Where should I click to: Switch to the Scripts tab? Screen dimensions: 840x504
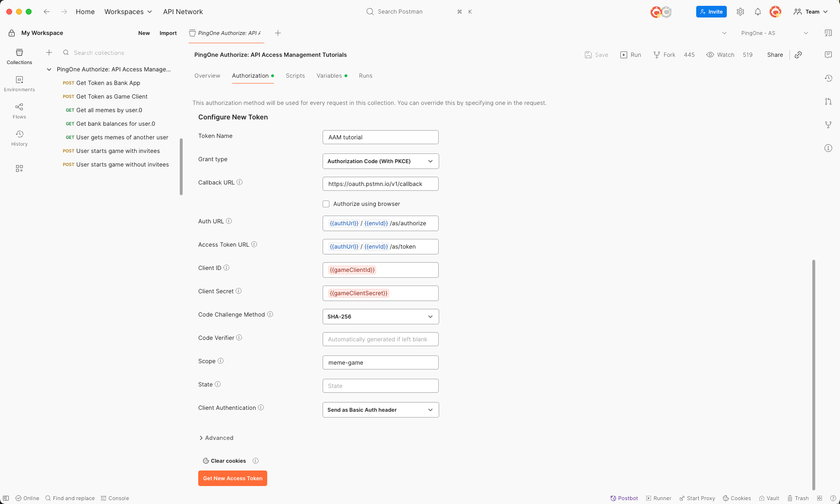pyautogui.click(x=295, y=76)
